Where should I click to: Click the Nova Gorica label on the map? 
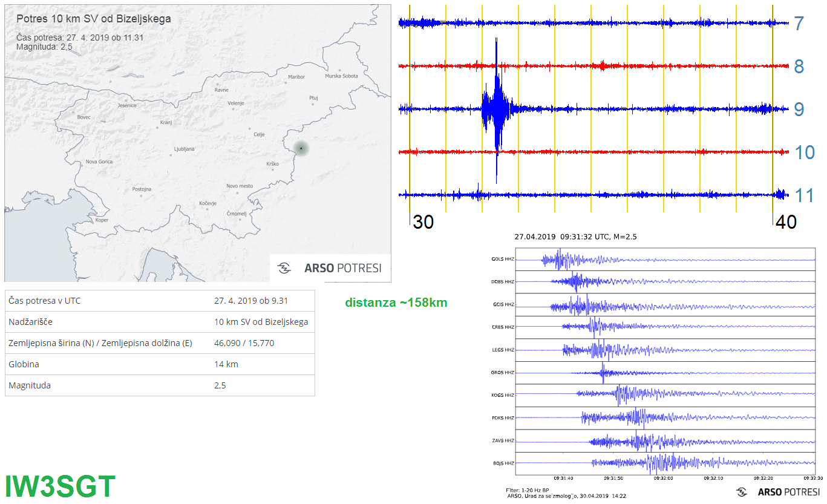pos(99,162)
